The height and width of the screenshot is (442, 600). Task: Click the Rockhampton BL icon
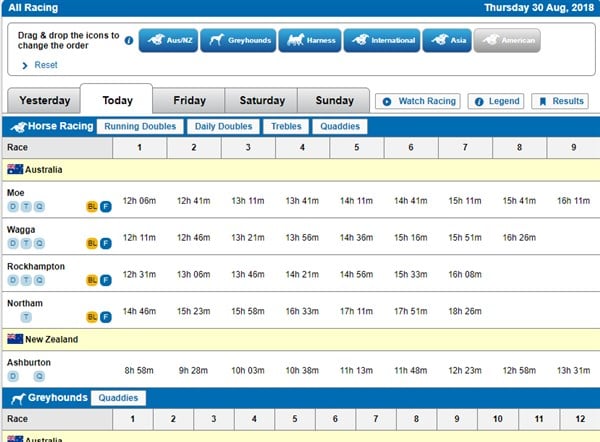(x=92, y=280)
